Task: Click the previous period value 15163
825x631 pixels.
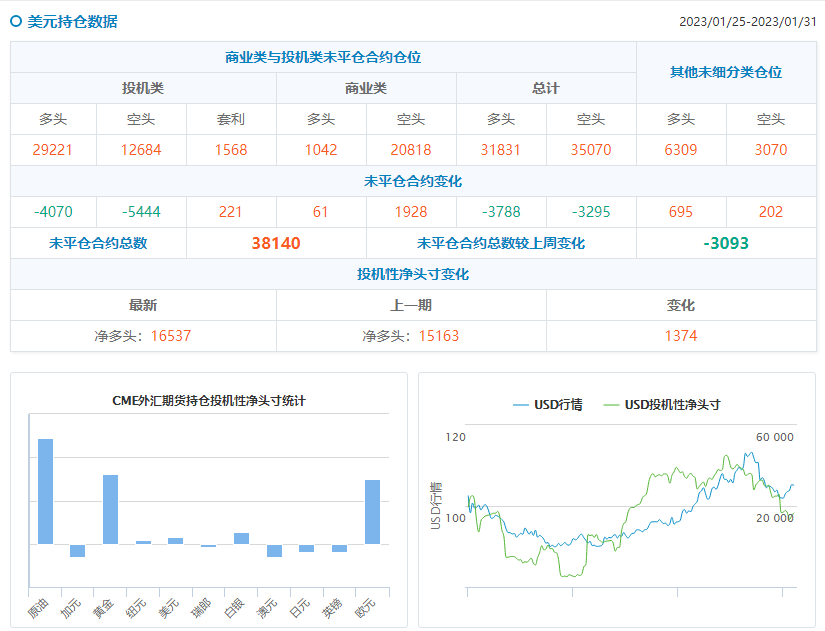Action: coord(438,336)
